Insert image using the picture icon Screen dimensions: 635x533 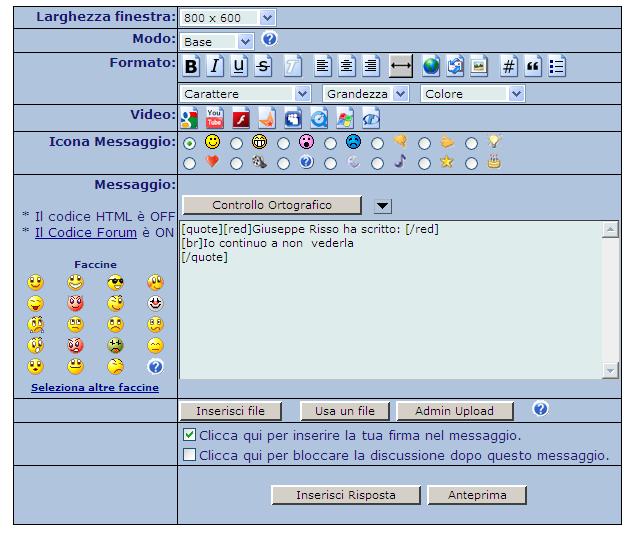(479, 66)
